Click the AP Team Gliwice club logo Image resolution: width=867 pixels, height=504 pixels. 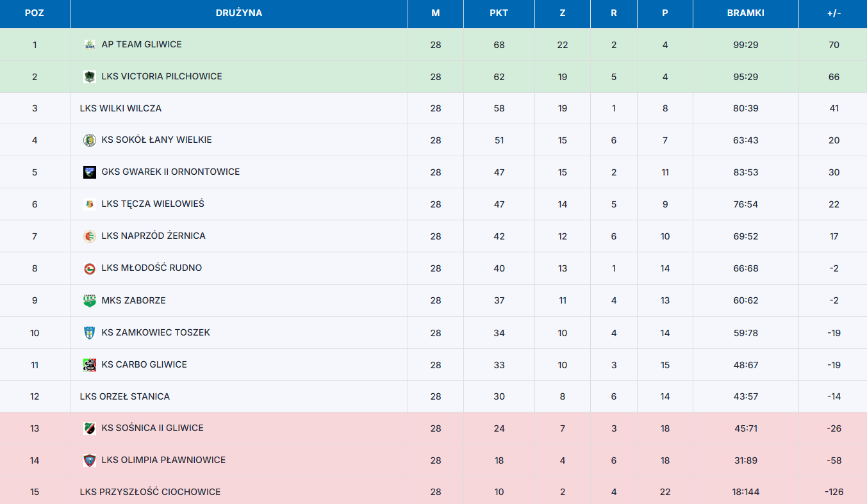coord(90,45)
